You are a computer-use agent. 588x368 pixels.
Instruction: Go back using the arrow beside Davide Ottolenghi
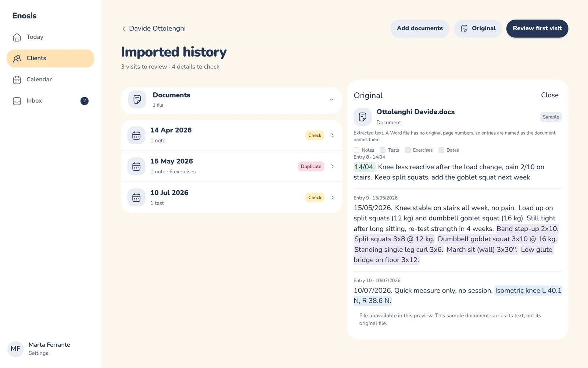coord(124,29)
